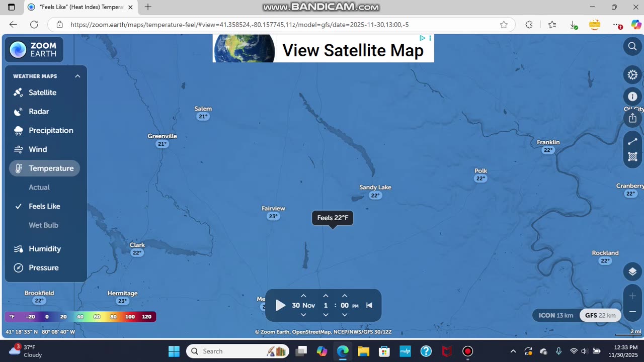Click the Feels 22°F map tooltip
The height and width of the screenshot is (362, 644).
333,218
